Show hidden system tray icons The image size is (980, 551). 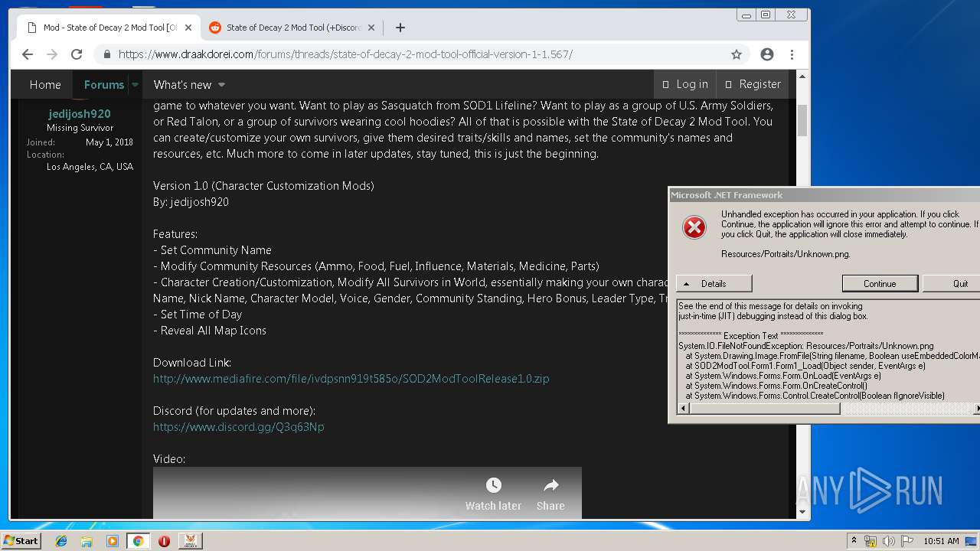(854, 541)
